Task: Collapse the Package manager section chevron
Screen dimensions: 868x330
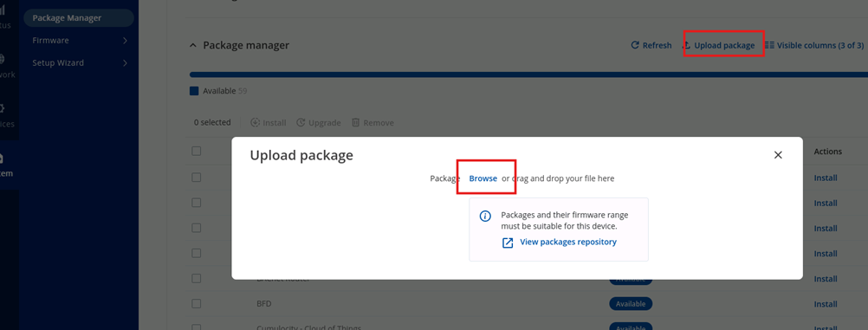Action: 193,45
